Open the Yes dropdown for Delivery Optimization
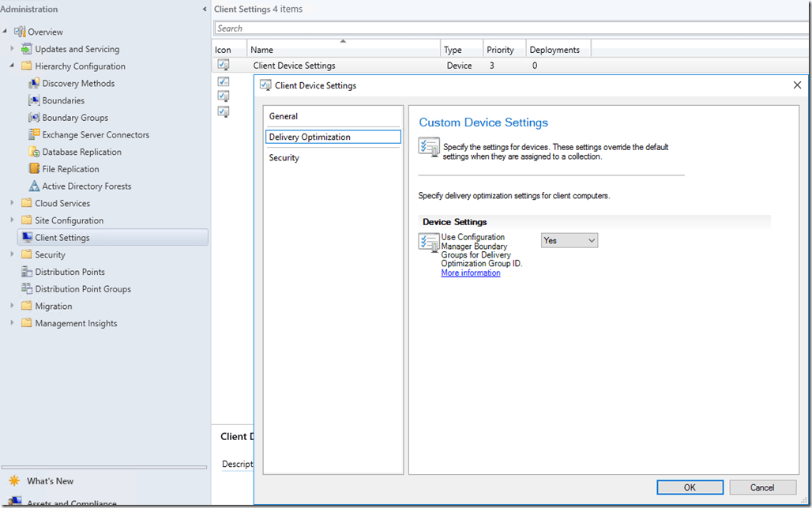The width and height of the screenshot is (812, 508). pos(569,240)
